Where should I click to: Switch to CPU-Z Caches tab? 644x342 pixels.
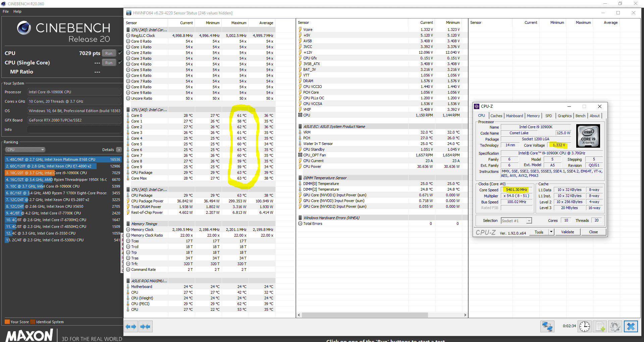(x=496, y=116)
